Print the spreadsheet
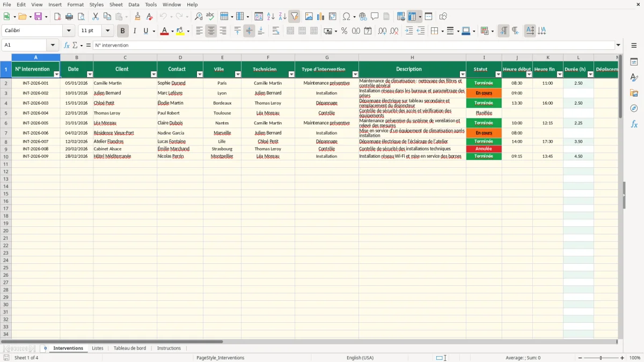This screenshot has width=644, height=362. (x=69, y=17)
